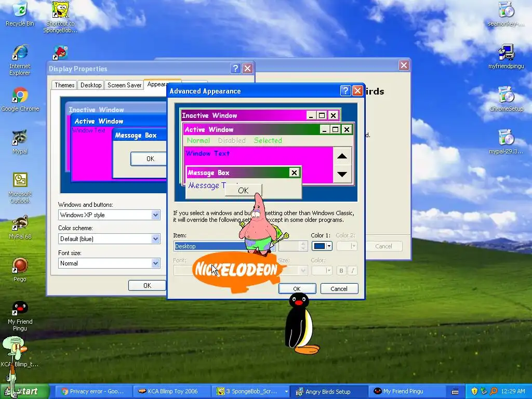Select the Mypal raccoon desktop icon
This screenshot has width=532, height=399.
click(20, 142)
